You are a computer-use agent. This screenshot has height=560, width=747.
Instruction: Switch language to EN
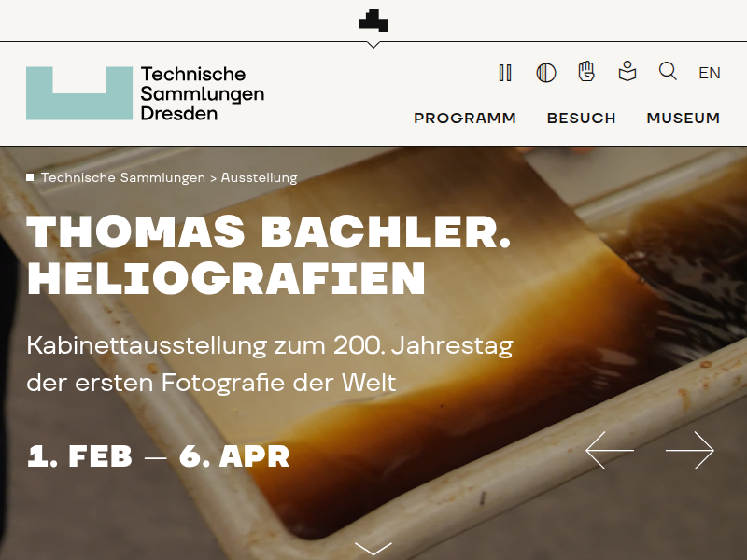(710, 73)
